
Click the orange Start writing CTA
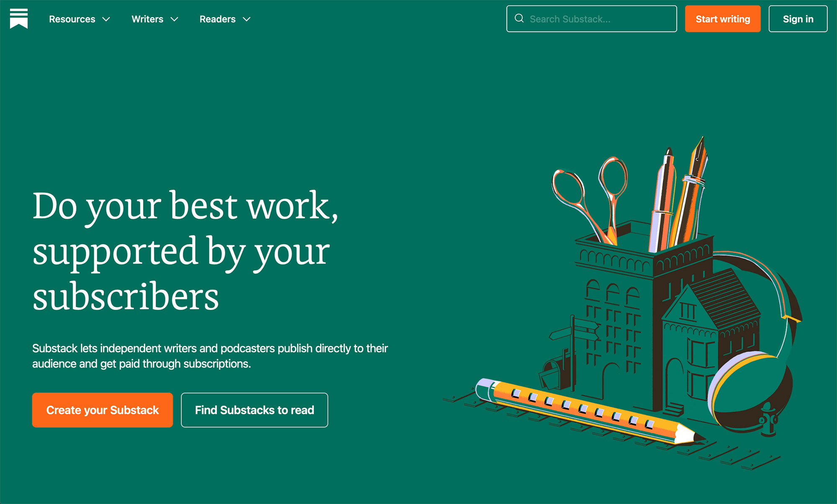coord(722,19)
